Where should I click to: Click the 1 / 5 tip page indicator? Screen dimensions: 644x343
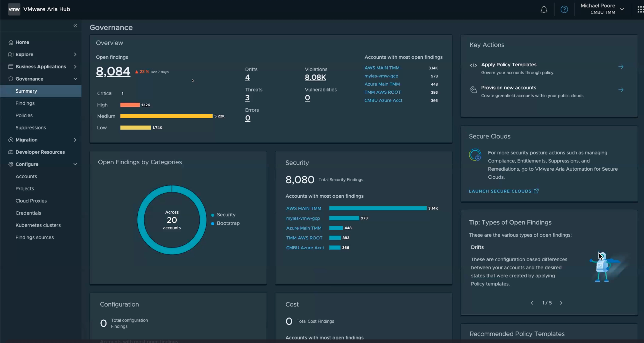point(547,303)
